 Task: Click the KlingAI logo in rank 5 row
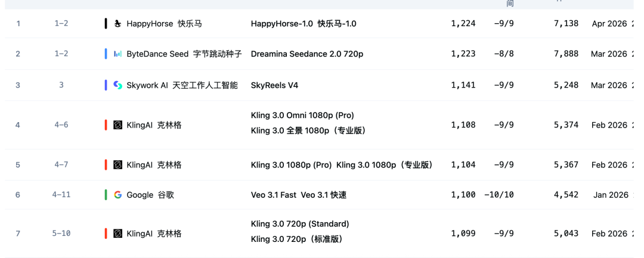point(118,165)
